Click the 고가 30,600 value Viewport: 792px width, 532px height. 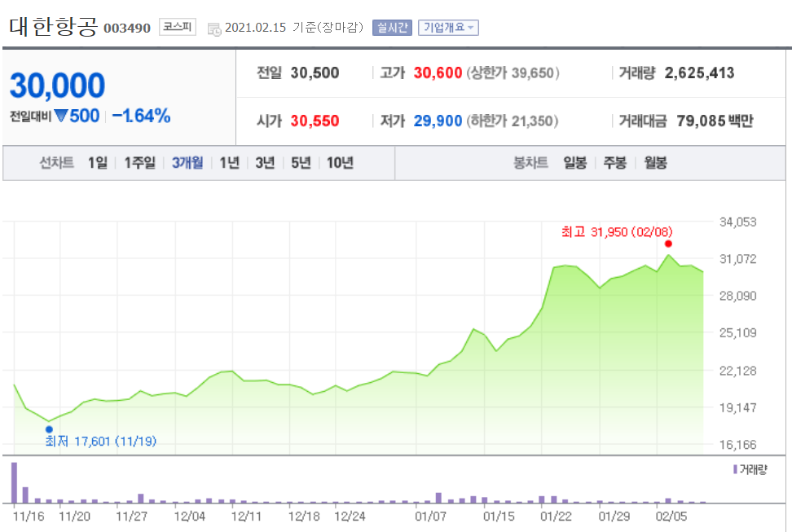438,73
